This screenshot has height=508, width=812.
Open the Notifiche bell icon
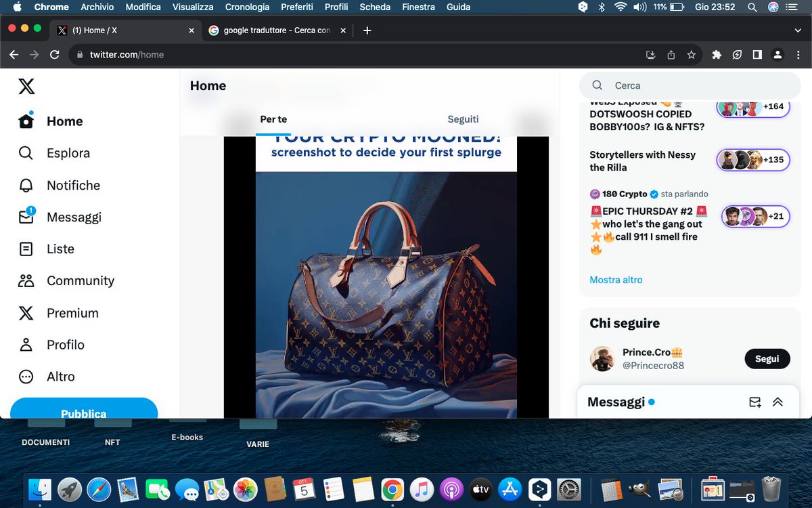point(26,185)
